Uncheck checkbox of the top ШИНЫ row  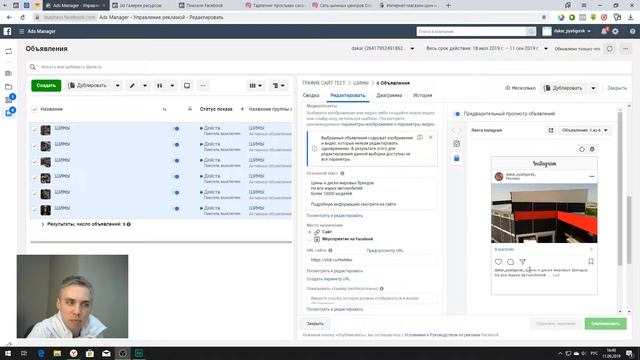click(35, 130)
